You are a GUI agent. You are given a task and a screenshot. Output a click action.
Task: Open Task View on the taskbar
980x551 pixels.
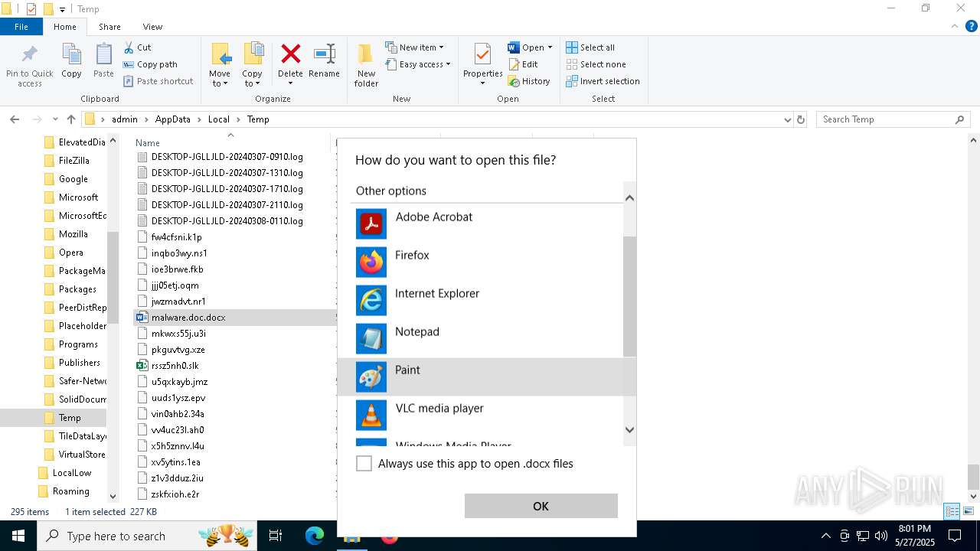pyautogui.click(x=276, y=536)
